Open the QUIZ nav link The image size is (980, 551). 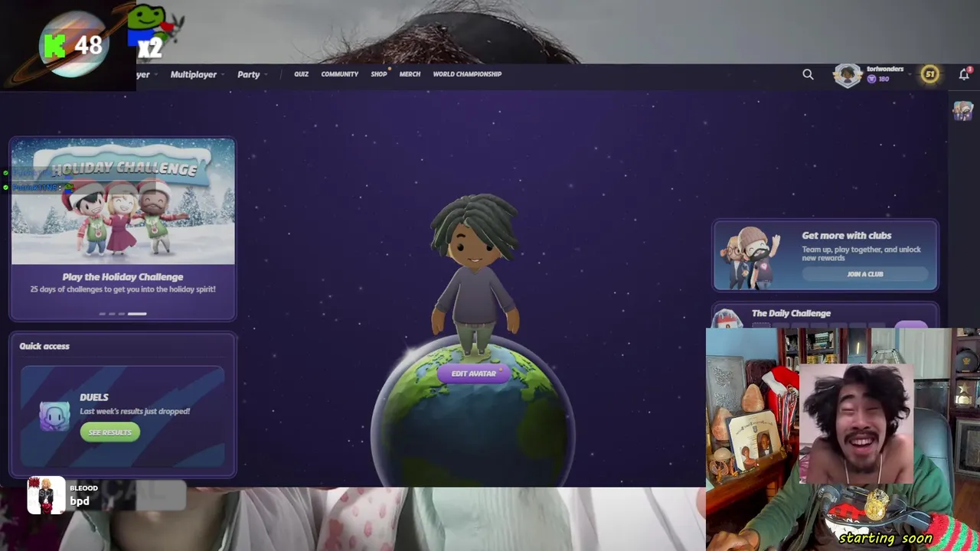point(301,74)
